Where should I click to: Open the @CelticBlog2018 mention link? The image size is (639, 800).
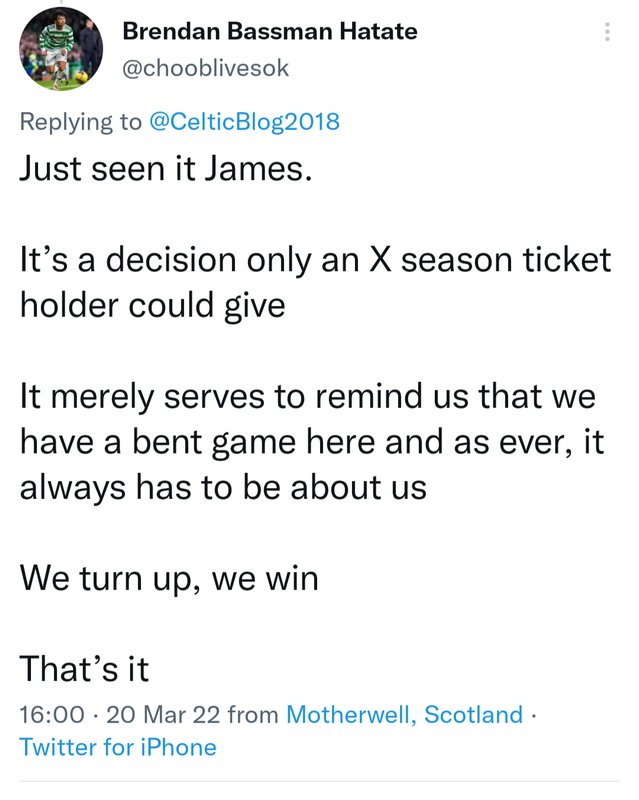pos(244,122)
